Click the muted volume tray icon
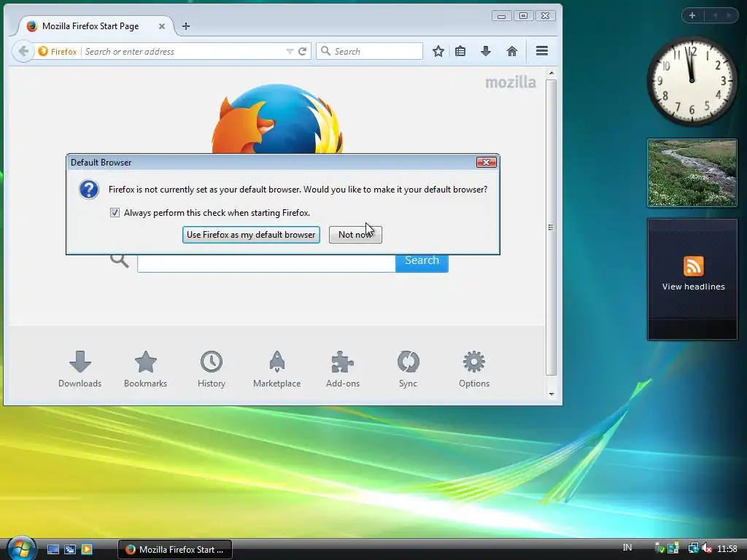 point(707,548)
